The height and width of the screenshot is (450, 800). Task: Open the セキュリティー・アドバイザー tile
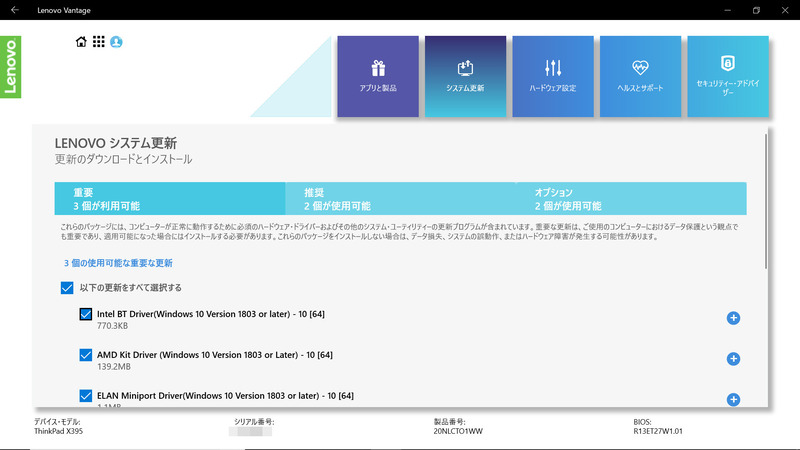click(x=728, y=77)
